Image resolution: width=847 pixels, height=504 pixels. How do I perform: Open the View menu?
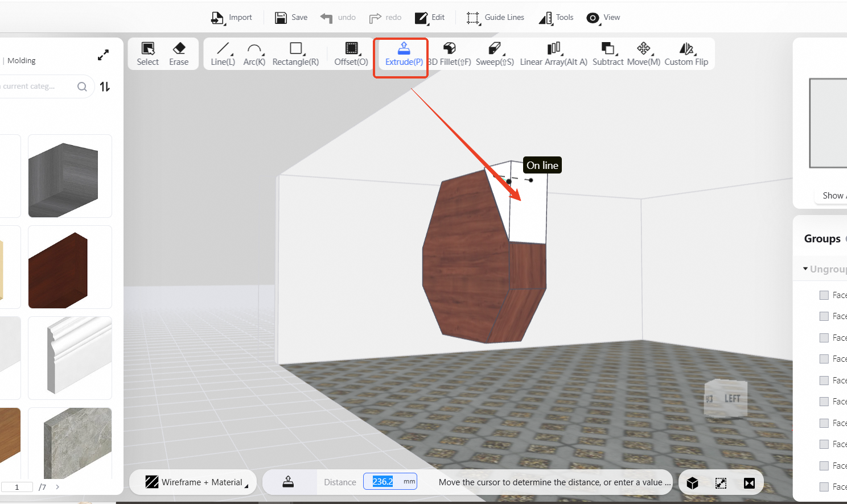tap(603, 18)
